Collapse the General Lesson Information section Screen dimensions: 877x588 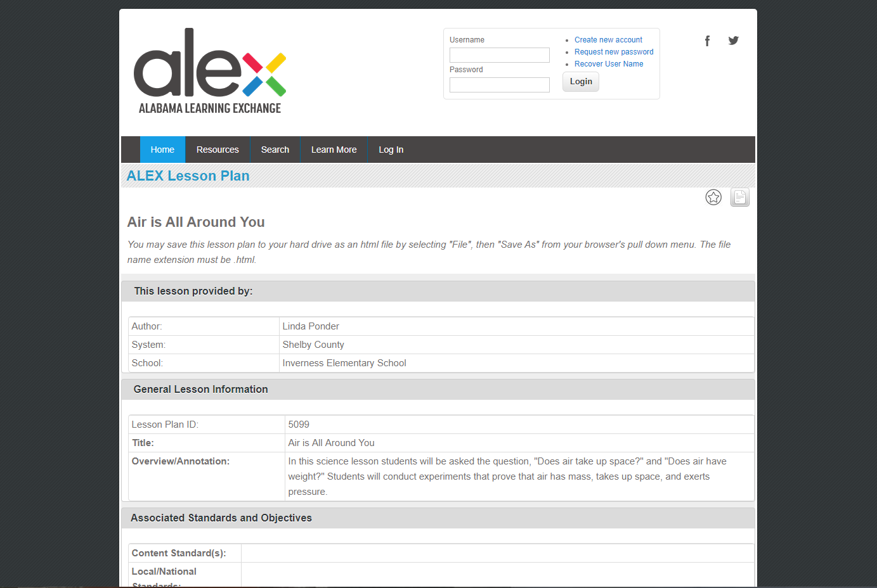200,390
